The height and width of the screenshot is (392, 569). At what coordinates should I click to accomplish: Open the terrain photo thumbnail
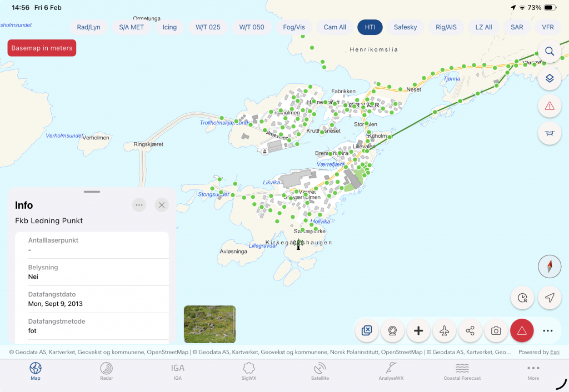[209, 324]
